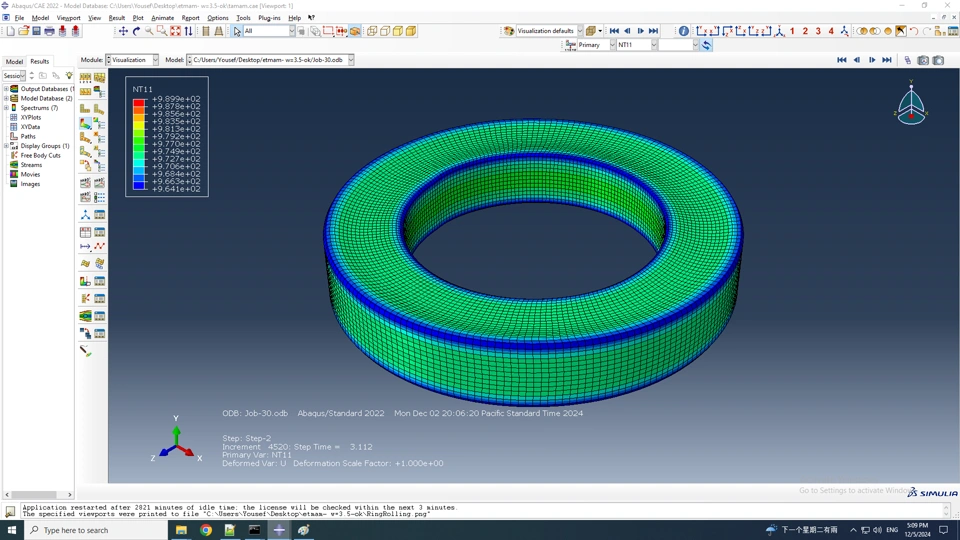
Task: Open the Query information tool
Action: coord(683,31)
